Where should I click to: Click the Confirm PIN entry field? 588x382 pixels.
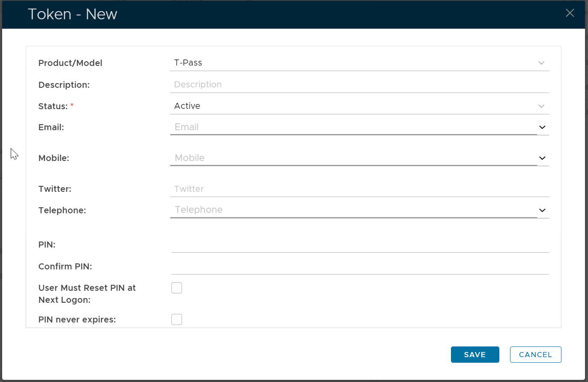[x=360, y=267]
